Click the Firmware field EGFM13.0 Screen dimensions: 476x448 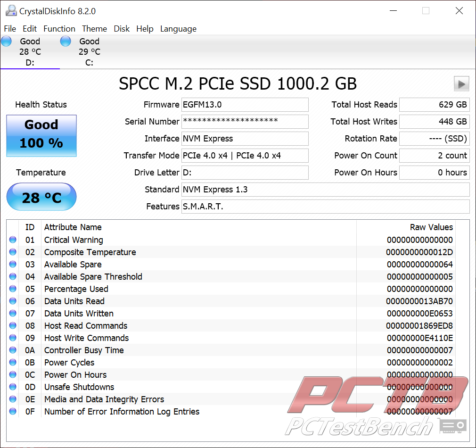pyautogui.click(x=245, y=105)
